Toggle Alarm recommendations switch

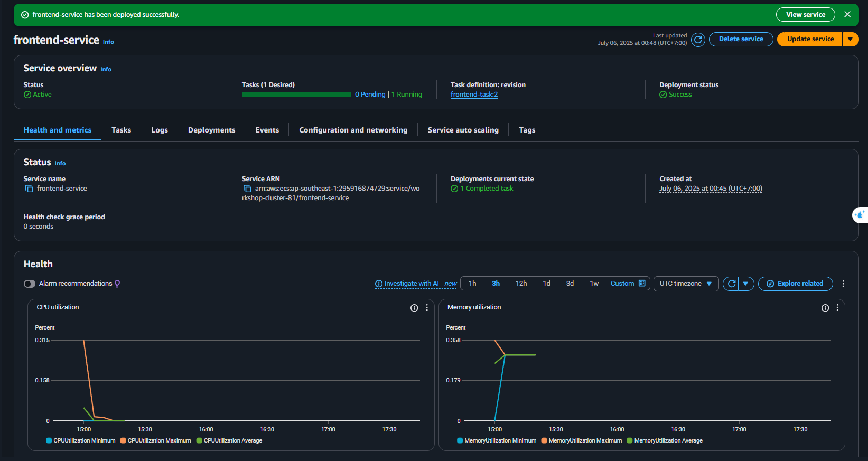pyautogui.click(x=30, y=284)
